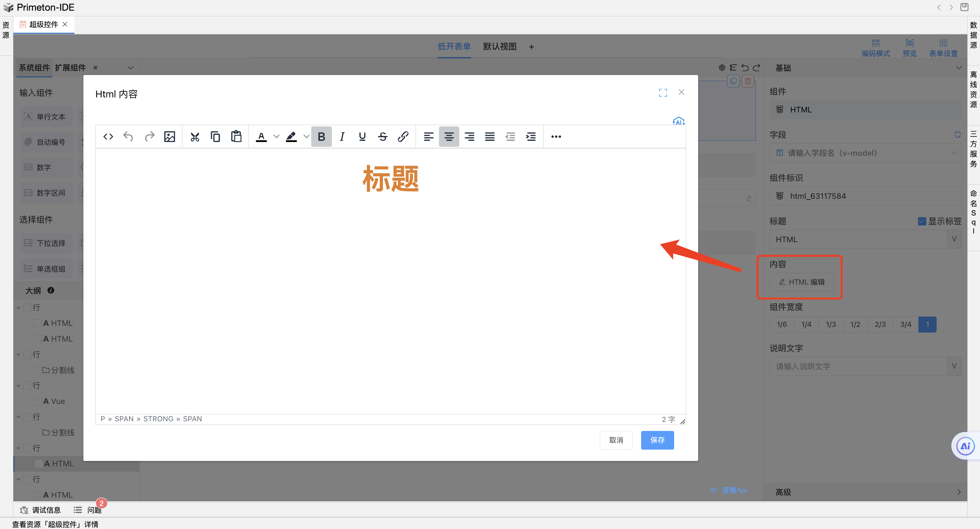The height and width of the screenshot is (529, 980).
Task: Insert an image via toolbar icon
Action: [169, 136]
